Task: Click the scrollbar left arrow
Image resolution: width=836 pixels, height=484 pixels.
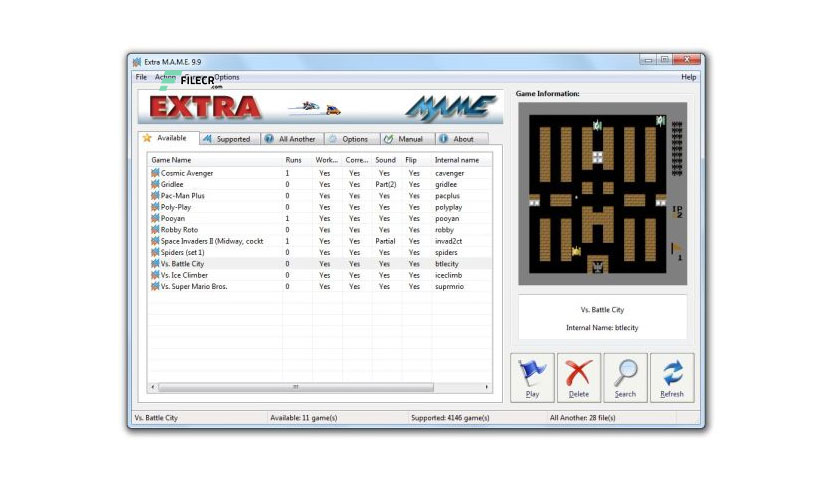Action: (153, 387)
